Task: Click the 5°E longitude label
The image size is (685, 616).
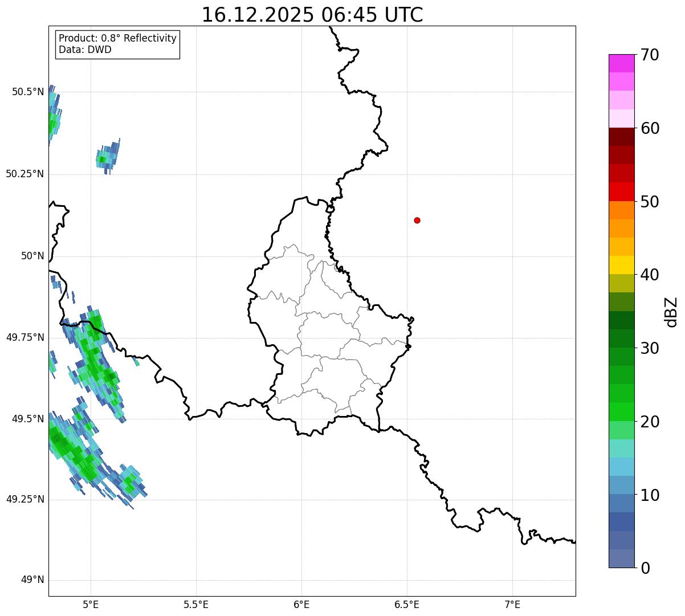Action: [x=91, y=605]
